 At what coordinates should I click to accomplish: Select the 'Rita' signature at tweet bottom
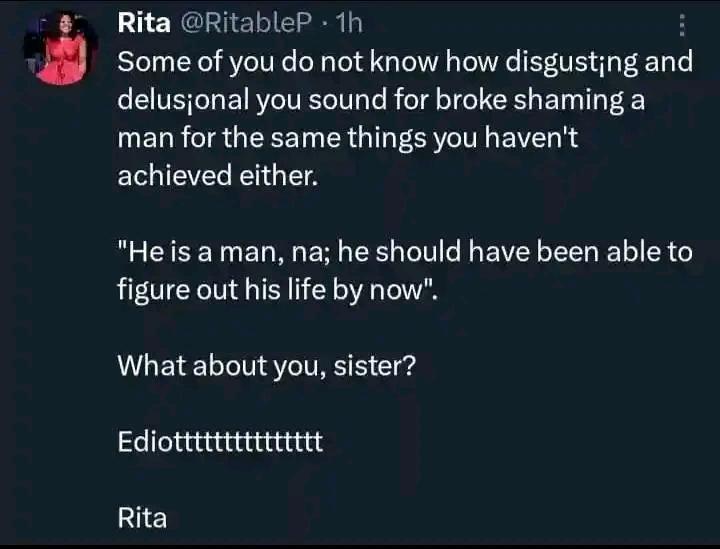pos(142,518)
